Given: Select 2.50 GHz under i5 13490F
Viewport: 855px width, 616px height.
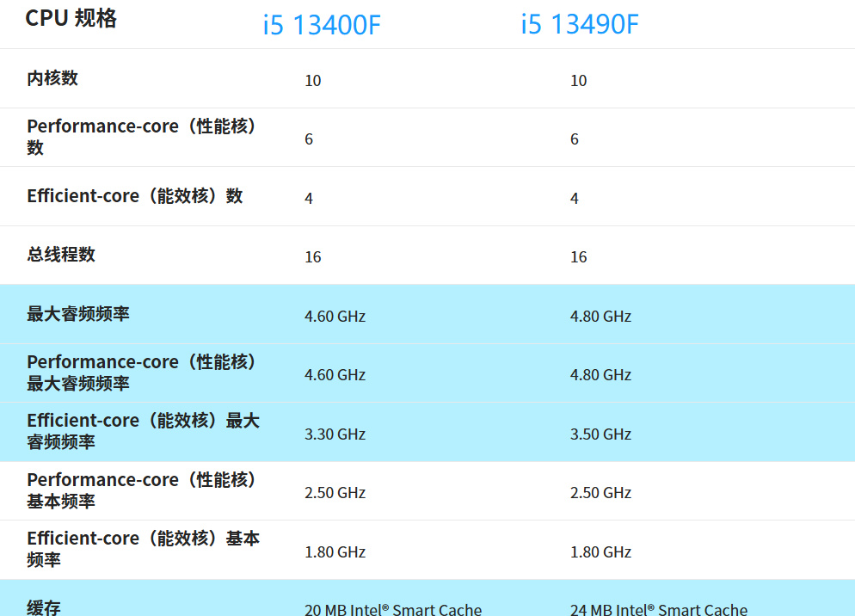Looking at the screenshot, I should (x=600, y=493).
